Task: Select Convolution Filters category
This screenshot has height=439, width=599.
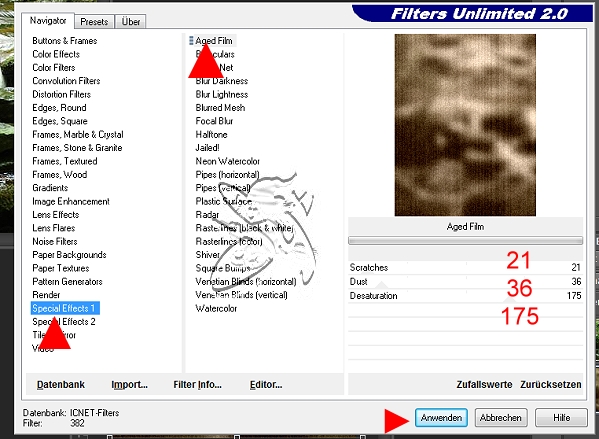Action: [66, 81]
